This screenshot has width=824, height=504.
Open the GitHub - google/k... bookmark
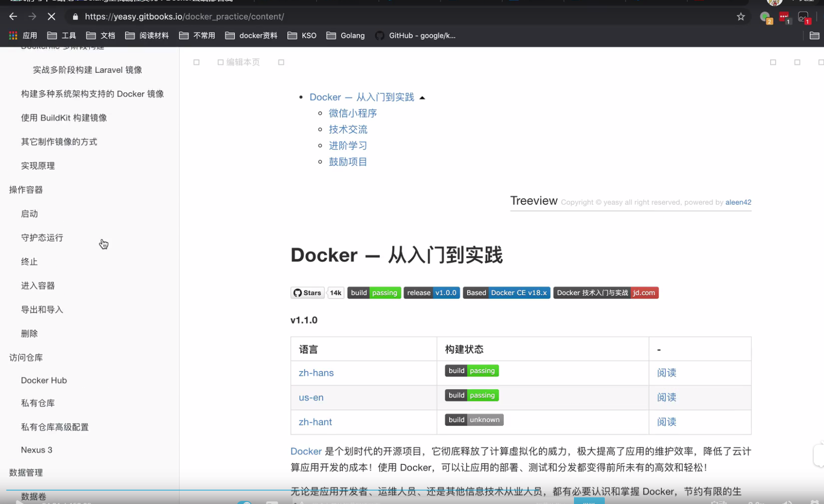[x=415, y=35]
